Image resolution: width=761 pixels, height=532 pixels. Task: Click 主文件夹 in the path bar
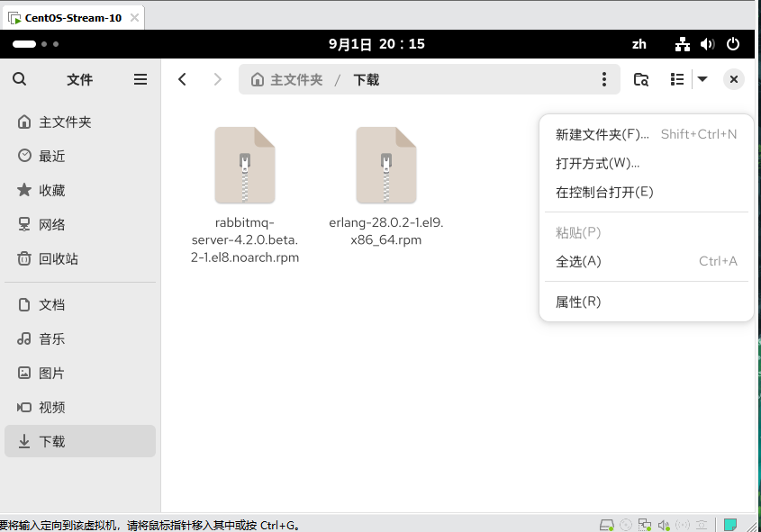286,79
